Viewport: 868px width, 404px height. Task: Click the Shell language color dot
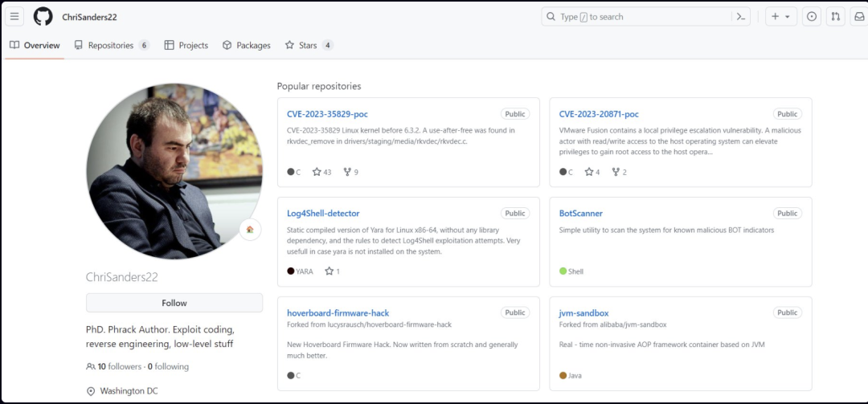tap(563, 271)
